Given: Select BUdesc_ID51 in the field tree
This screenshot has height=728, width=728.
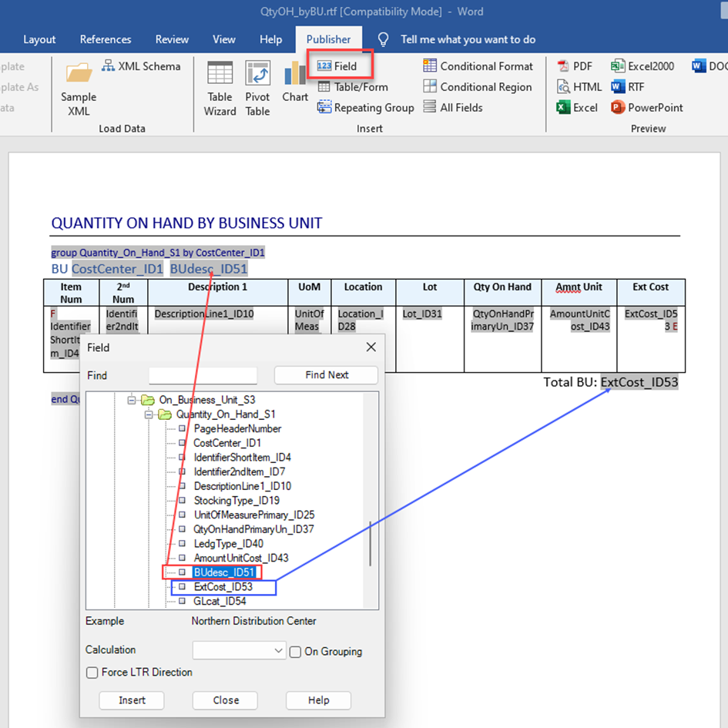Looking at the screenshot, I should tap(224, 572).
